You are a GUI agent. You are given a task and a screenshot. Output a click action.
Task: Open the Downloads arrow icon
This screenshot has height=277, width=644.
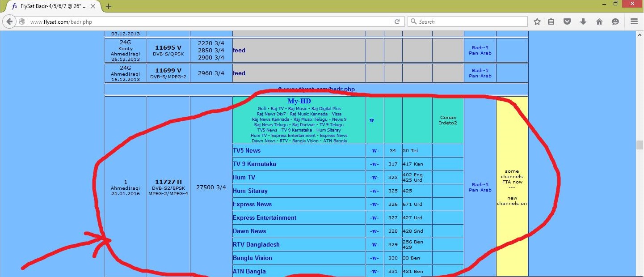tap(583, 21)
